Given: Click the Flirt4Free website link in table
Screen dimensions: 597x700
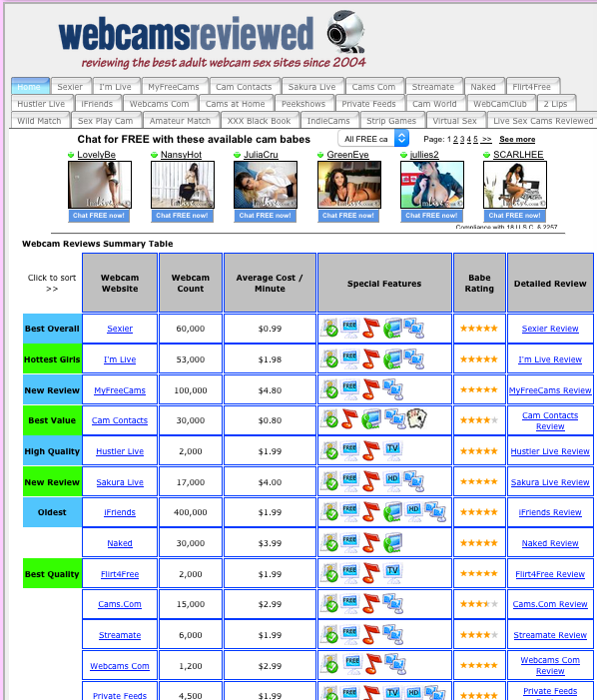Looking at the screenshot, I should 120,574.
